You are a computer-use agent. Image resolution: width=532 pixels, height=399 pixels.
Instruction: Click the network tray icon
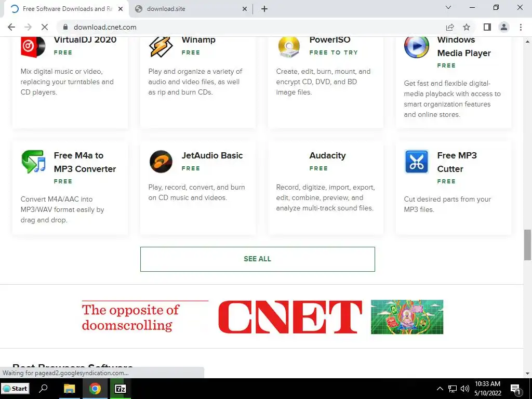[453, 389]
